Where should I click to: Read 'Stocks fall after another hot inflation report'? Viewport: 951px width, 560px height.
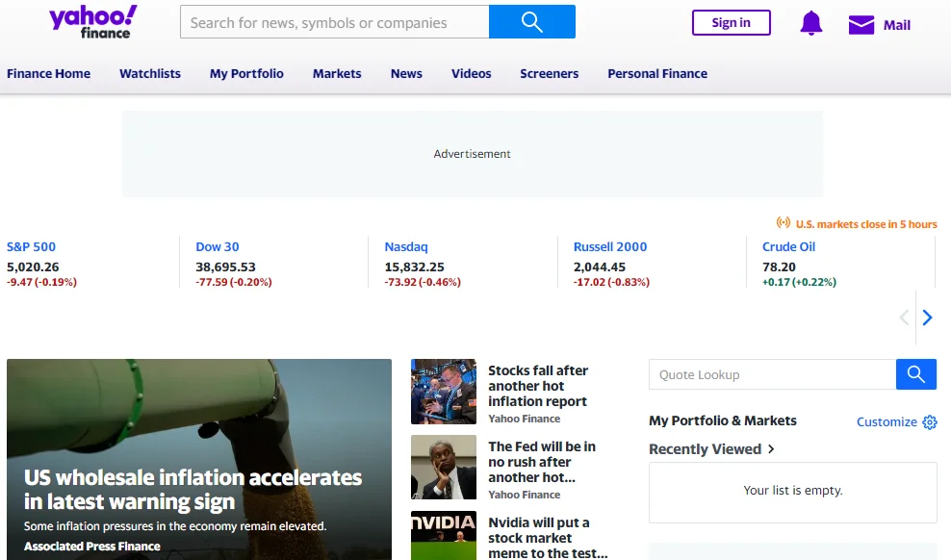[538, 386]
